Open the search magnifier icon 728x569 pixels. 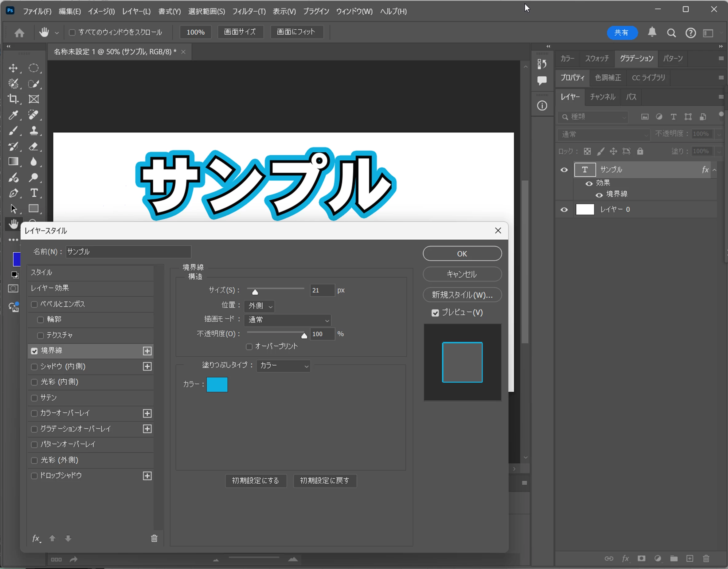pyautogui.click(x=671, y=33)
